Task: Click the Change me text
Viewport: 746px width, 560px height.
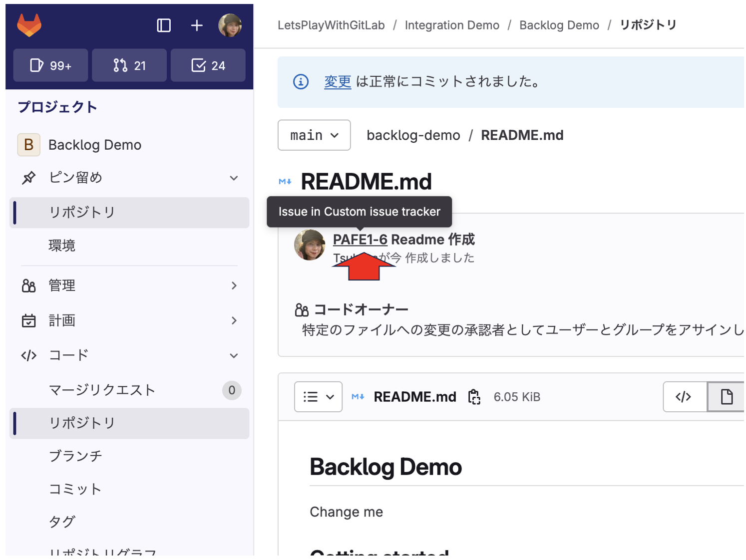Action: [x=347, y=512]
